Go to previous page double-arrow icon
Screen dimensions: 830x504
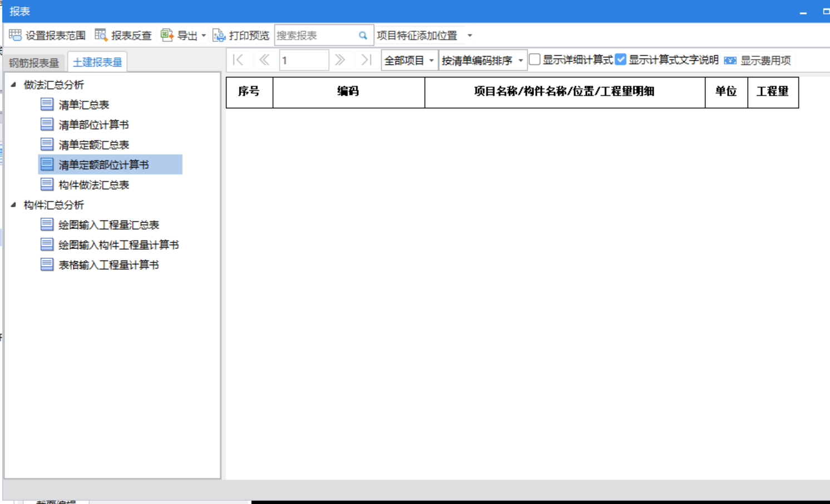coord(264,60)
